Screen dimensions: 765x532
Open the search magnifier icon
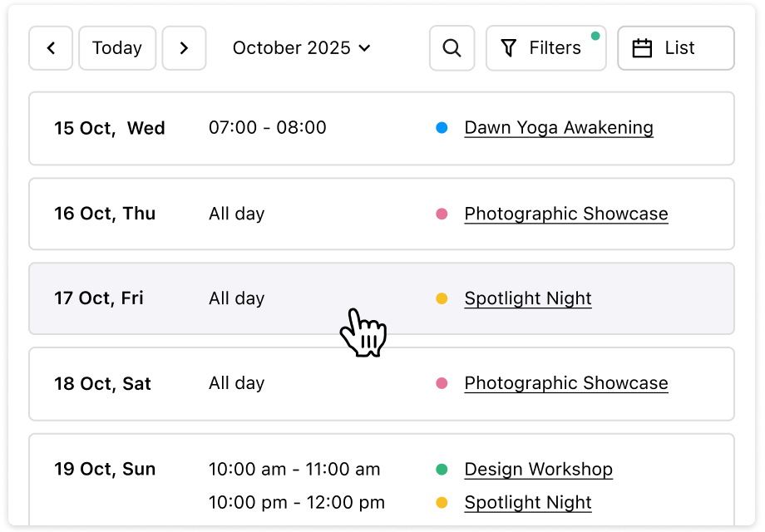452,48
